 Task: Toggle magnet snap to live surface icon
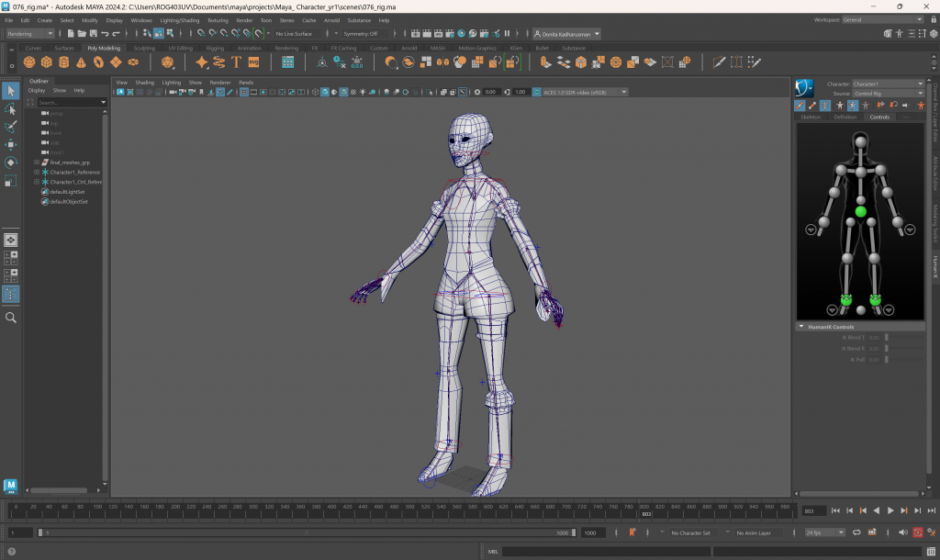pyautogui.click(x=258, y=34)
